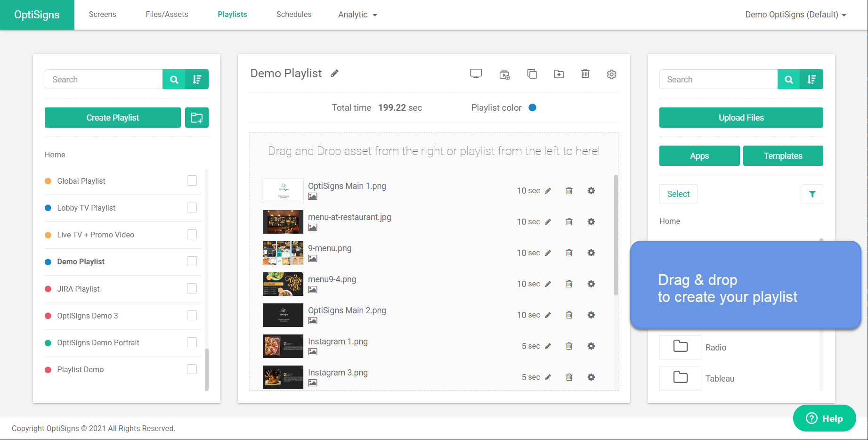The height and width of the screenshot is (440, 868).
Task: Click the menu-at-restaurant.jpg thumbnail
Action: coord(283,222)
